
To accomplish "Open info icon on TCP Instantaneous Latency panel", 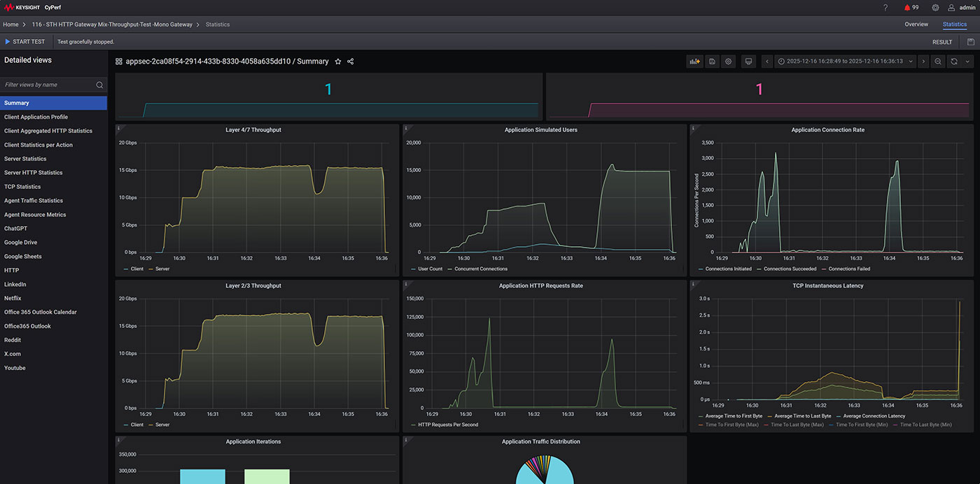I will 693,284.
